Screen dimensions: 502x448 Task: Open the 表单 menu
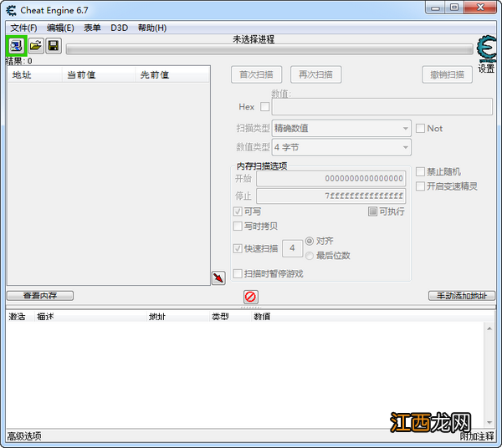point(92,28)
